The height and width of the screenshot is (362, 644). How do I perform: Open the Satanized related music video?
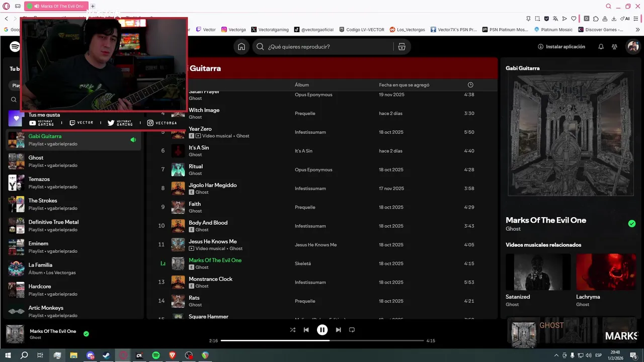[x=538, y=272]
